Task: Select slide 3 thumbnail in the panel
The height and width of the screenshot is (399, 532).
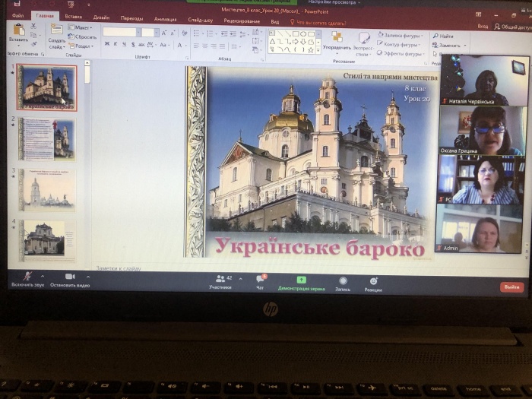Action: (x=47, y=189)
